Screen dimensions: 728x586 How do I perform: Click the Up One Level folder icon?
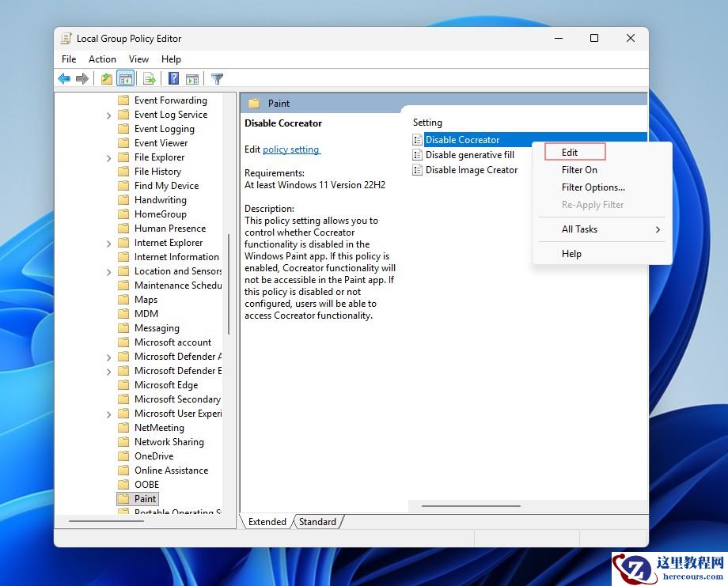point(106,78)
